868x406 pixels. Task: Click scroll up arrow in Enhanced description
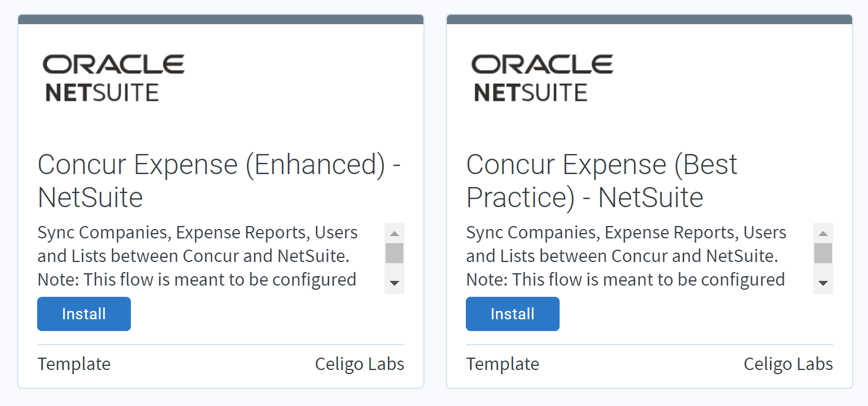[394, 234]
